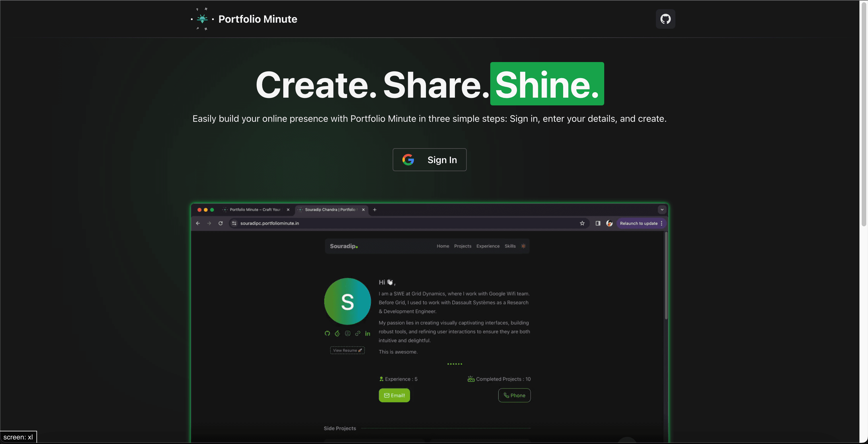
Task: Click the page's vertical scrollbar thumb
Action: 864,115
